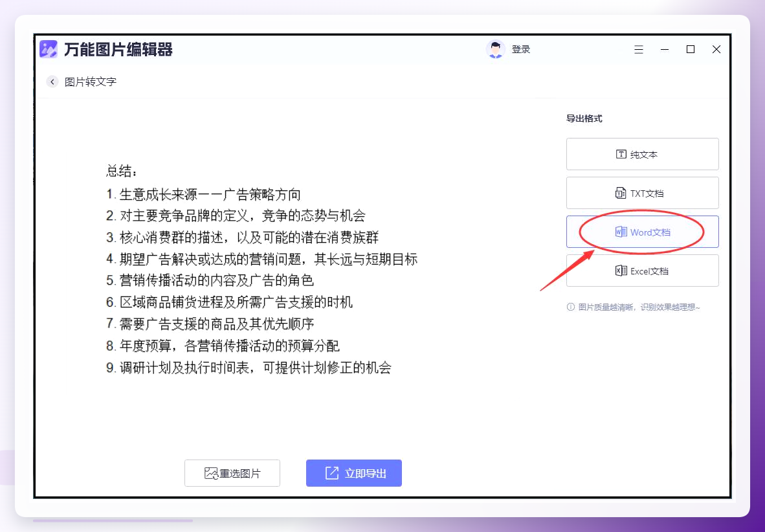Click the back arrow beside 图片转文字
This screenshot has width=765, height=532.
tap(52, 82)
